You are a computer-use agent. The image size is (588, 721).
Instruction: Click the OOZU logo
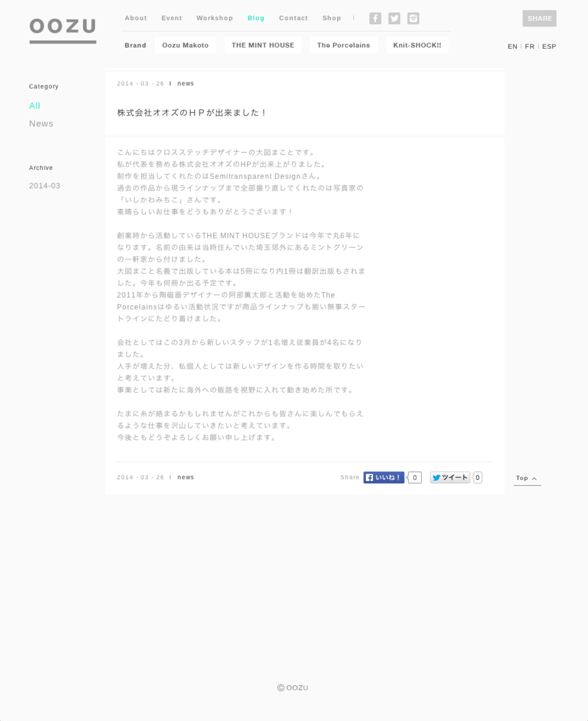[63, 30]
